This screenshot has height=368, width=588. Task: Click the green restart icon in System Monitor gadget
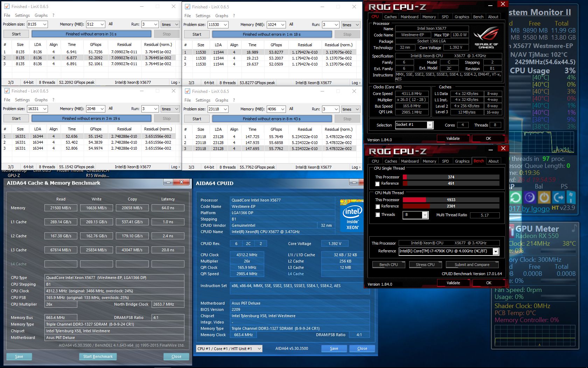click(515, 198)
